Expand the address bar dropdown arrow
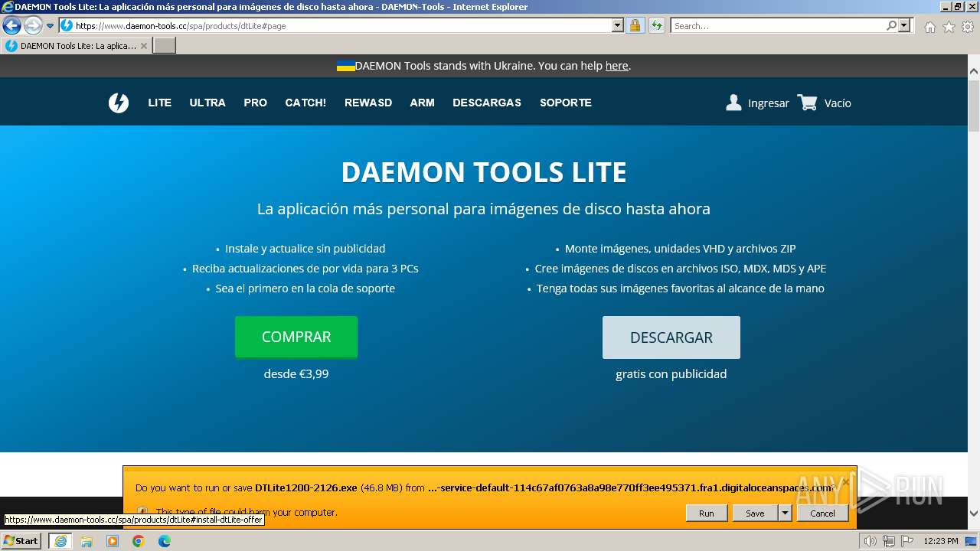Screen dimensions: 980x551 click(x=618, y=25)
